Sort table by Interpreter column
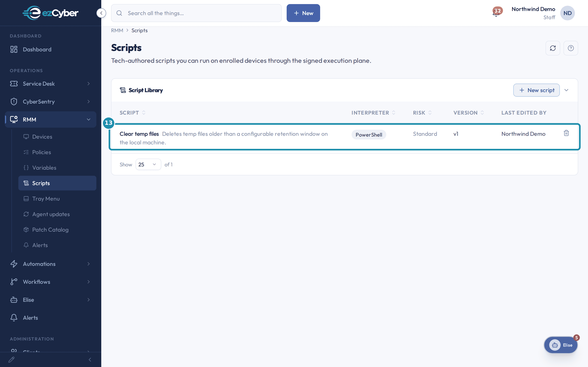Screen dimensions: 588x367 tap(373, 113)
